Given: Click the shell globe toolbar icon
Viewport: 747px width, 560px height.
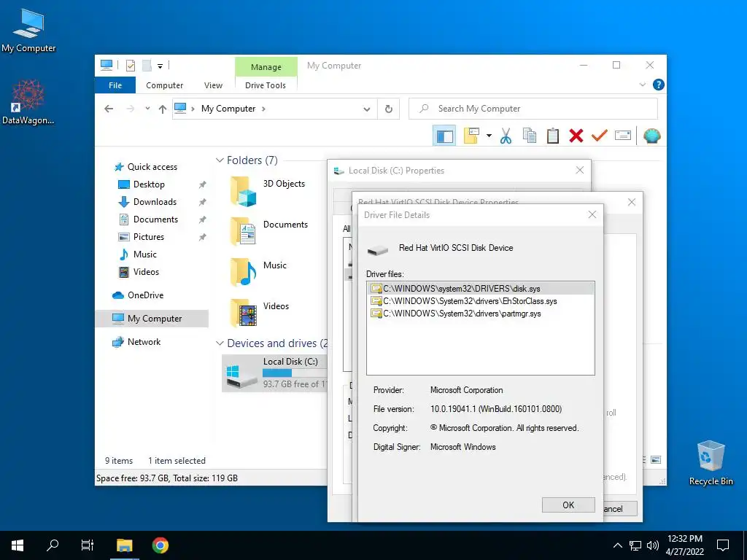Looking at the screenshot, I should click(x=651, y=136).
